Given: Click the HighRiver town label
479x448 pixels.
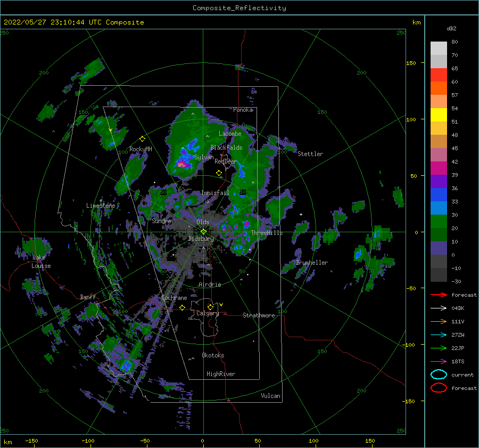Looking at the screenshot, I should pos(221,374).
